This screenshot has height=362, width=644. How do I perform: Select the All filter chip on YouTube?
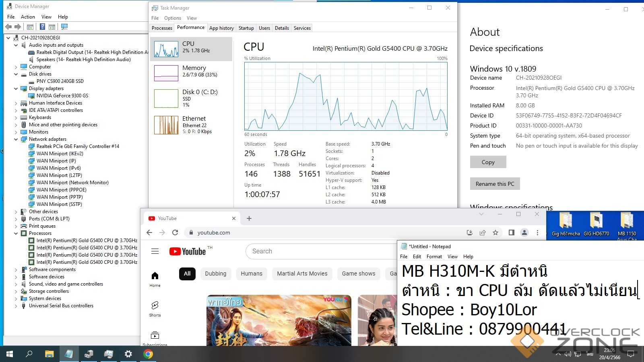tap(187, 274)
